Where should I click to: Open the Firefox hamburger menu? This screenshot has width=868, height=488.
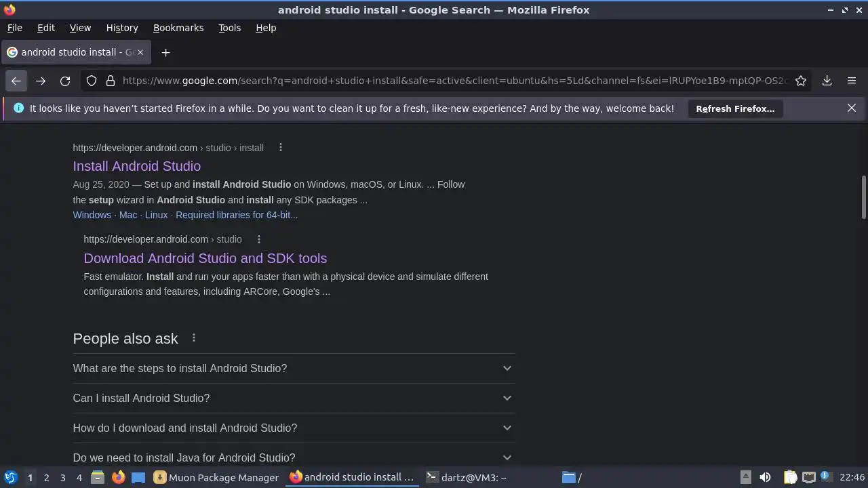(852, 81)
